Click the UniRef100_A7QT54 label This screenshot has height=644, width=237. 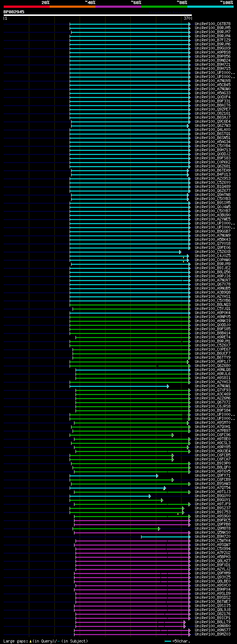click(213, 488)
